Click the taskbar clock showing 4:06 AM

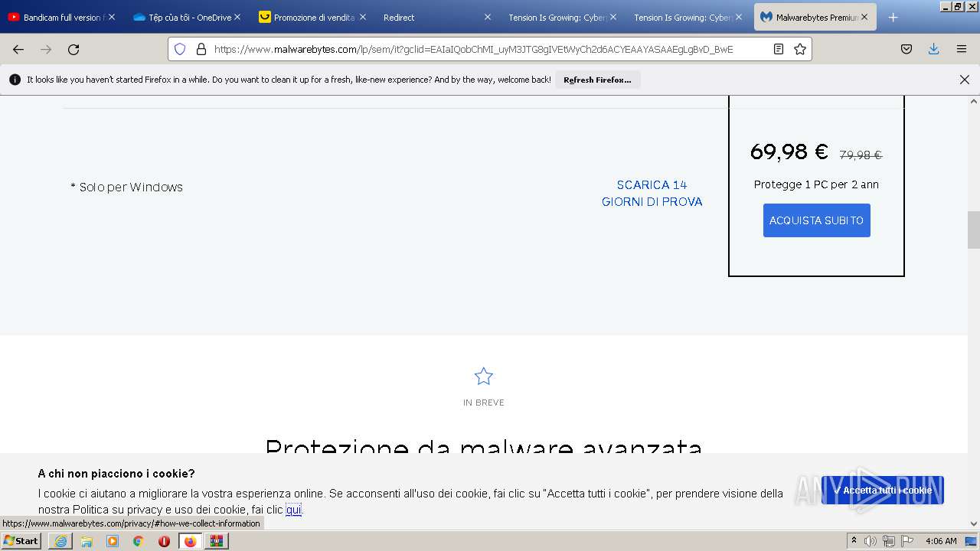(941, 541)
